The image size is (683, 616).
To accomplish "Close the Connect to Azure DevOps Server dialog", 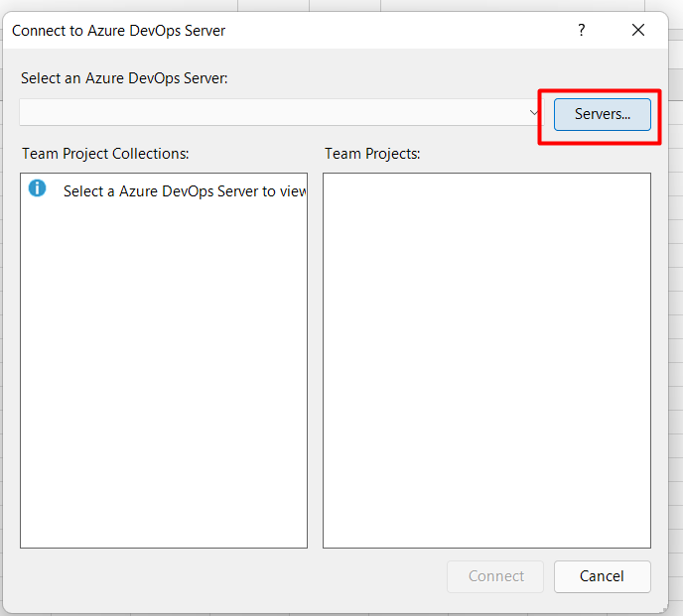I will tap(638, 30).
